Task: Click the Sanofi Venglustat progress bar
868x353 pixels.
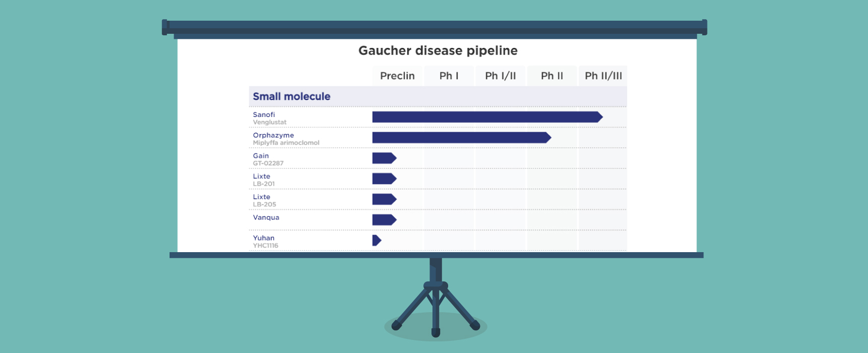Action: pyautogui.click(x=487, y=117)
